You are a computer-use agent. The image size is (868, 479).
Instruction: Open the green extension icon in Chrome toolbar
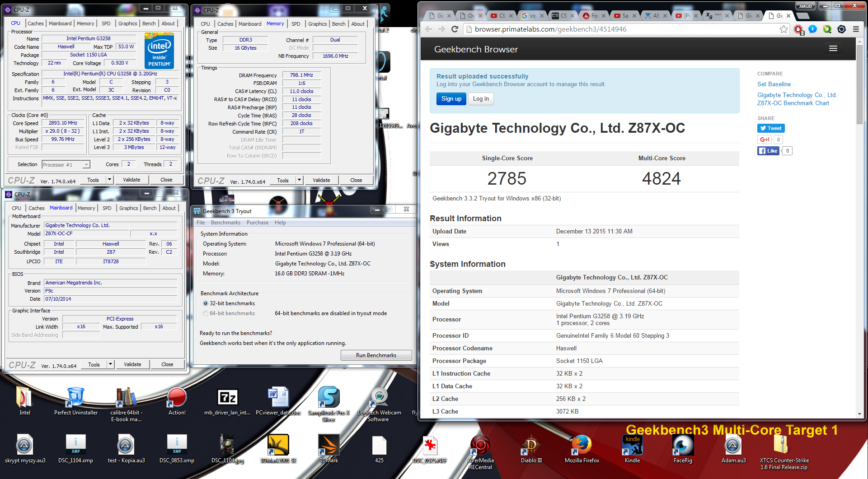827,29
